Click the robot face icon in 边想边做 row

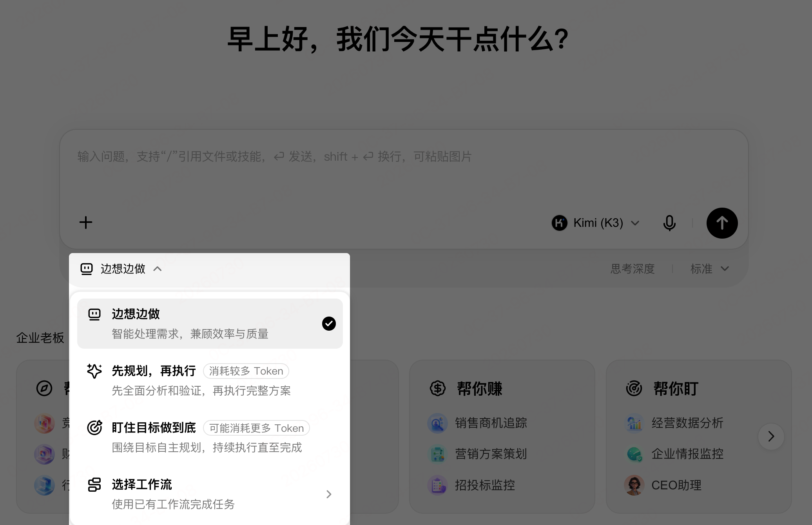click(x=94, y=314)
